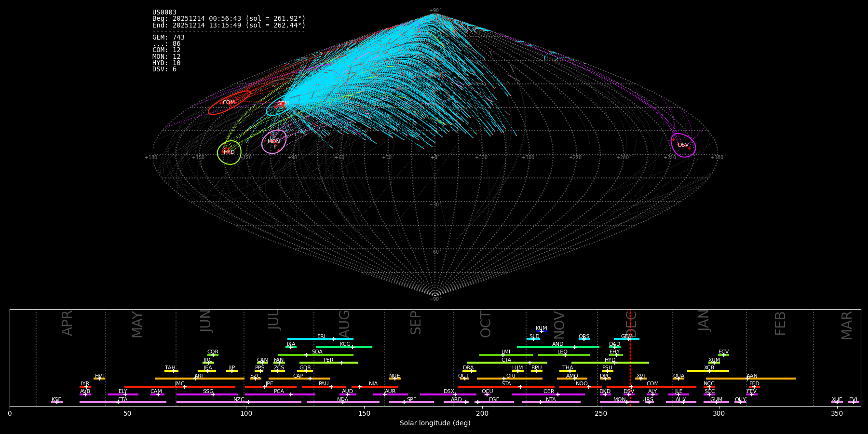Select the SDA shower label in the timeline
Image resolution: width=868 pixels, height=434 pixels.
pyautogui.click(x=317, y=352)
